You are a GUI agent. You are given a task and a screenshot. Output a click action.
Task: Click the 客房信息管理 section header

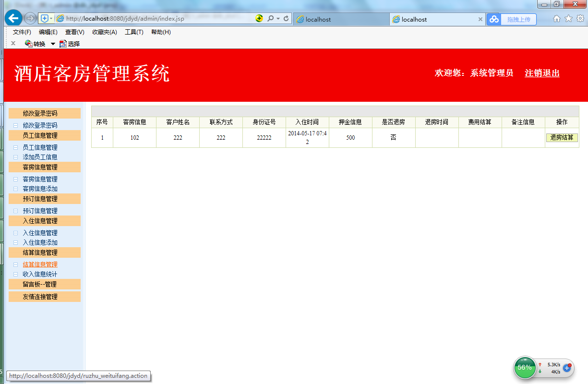click(45, 167)
